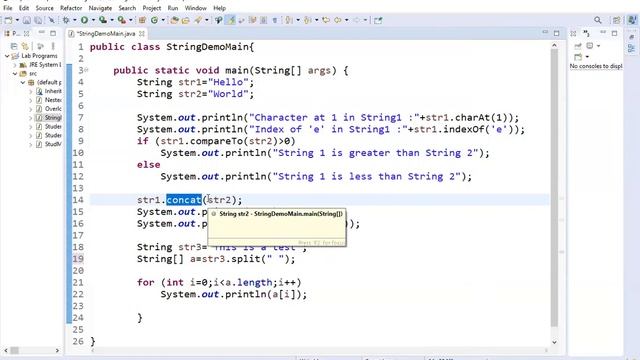Select Nested file in Package Explorer

pos(49,100)
